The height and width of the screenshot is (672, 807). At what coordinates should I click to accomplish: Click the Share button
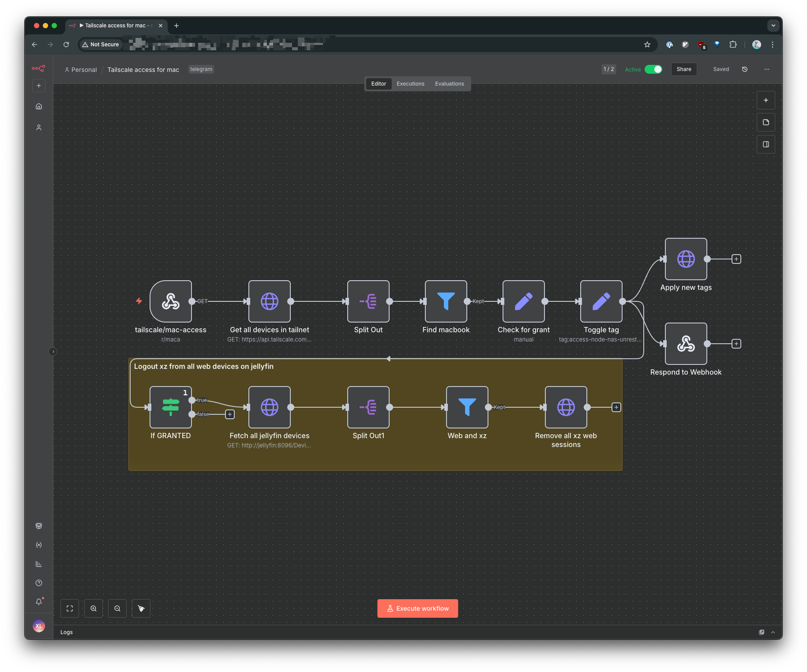(683, 69)
